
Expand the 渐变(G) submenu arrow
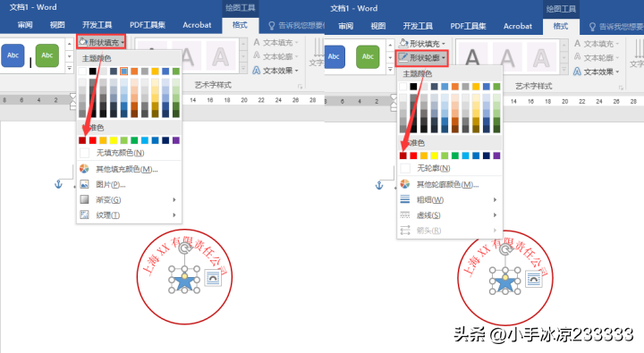click(x=174, y=200)
